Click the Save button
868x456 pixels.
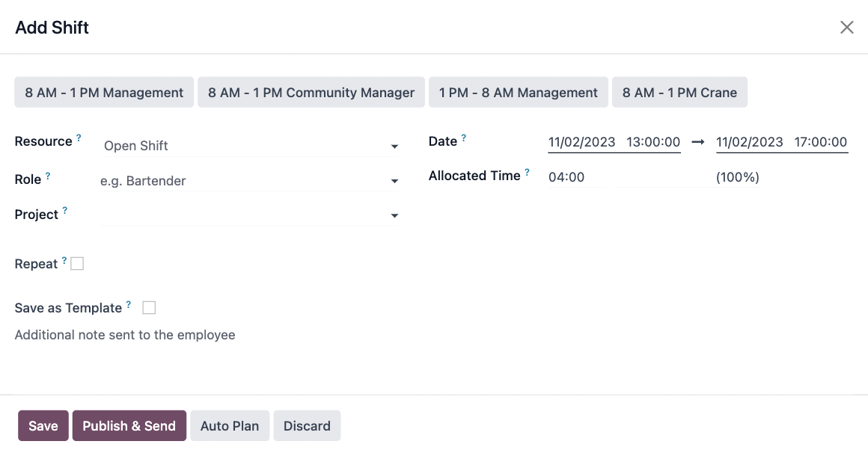pyautogui.click(x=43, y=425)
